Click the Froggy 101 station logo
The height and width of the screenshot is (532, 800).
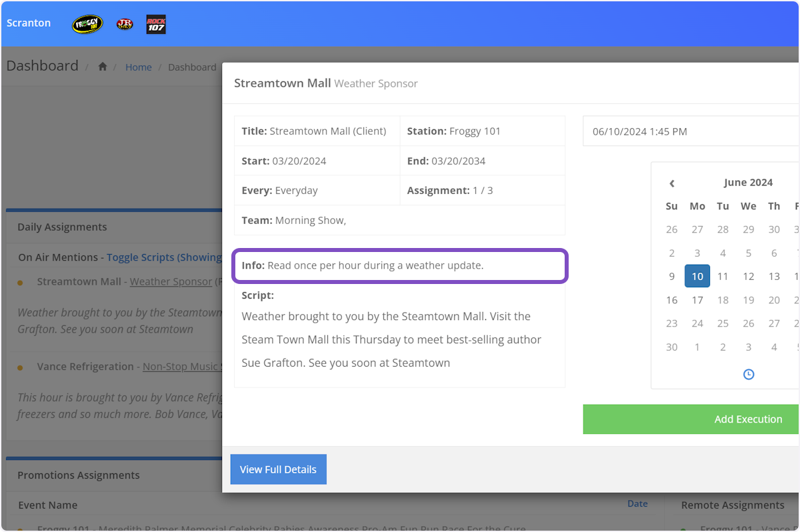pos(87,24)
